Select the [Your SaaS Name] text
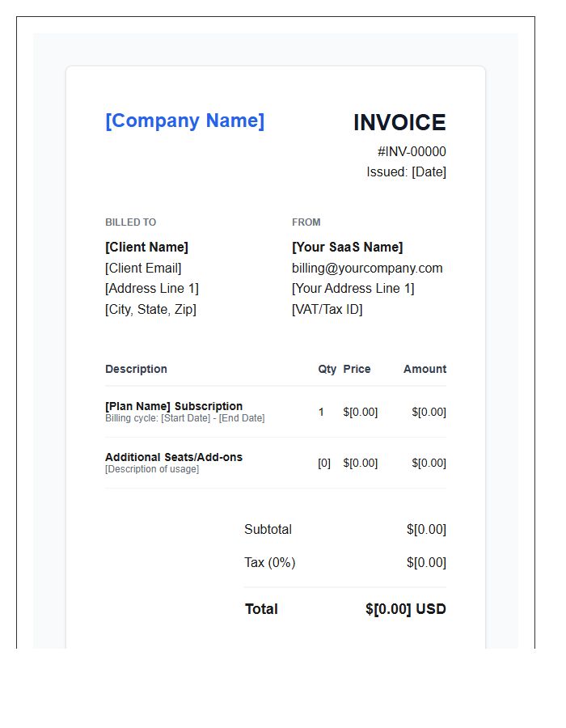566x728 pixels. pyautogui.click(x=347, y=247)
